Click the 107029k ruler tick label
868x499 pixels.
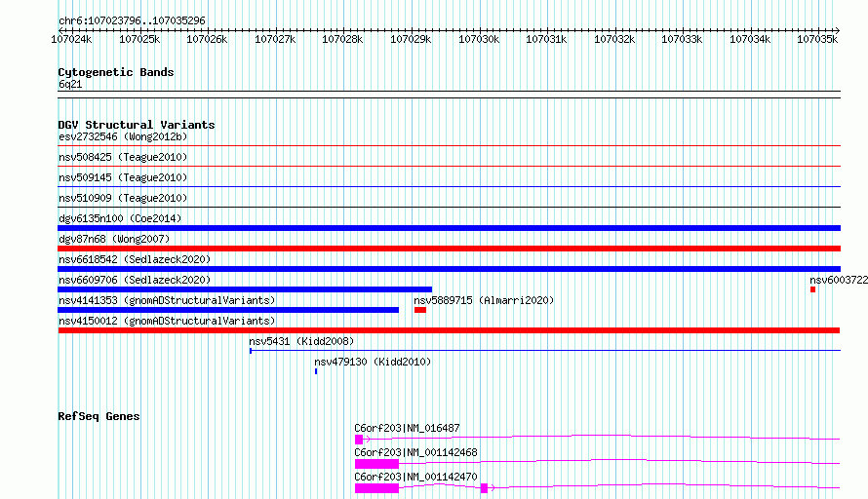411,39
